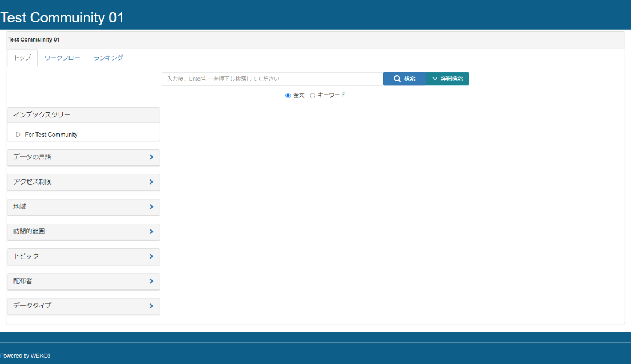Viewport: 631px width, 364px height.
Task: Click the WEKO3 link in footer
Action: click(40, 356)
